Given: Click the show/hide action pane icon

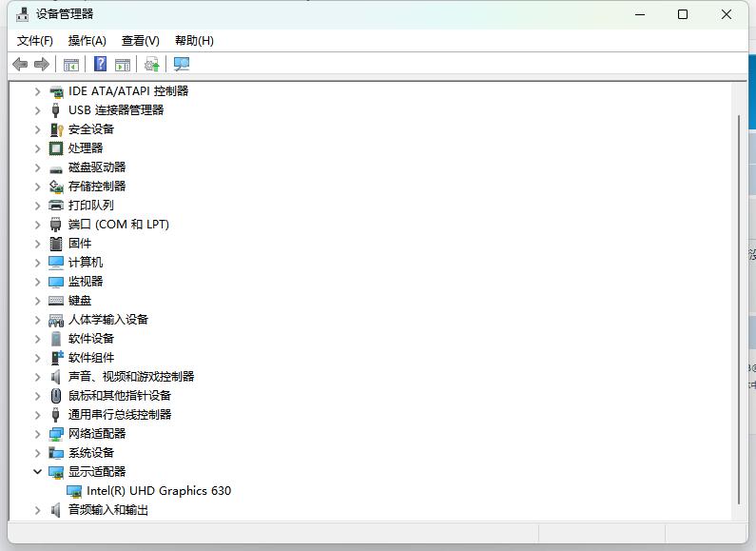Looking at the screenshot, I should (x=123, y=64).
